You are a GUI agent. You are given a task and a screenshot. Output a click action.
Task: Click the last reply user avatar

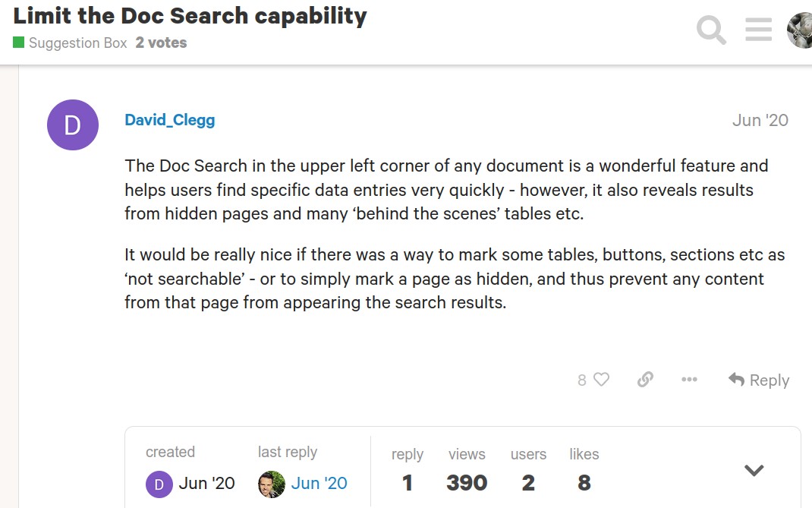click(271, 484)
